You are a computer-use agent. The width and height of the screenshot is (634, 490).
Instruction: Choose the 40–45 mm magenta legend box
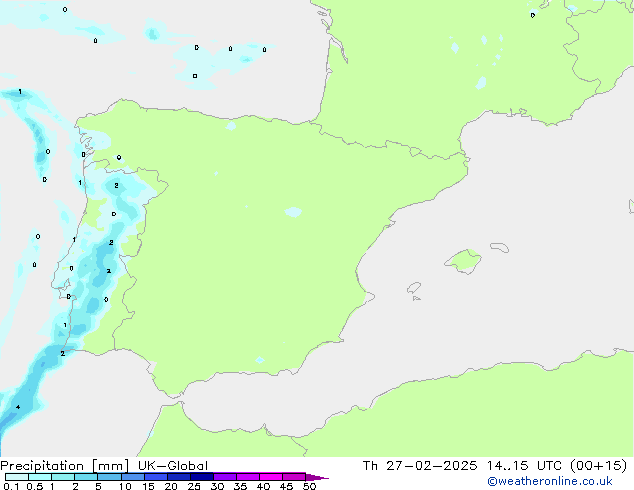(x=271, y=477)
